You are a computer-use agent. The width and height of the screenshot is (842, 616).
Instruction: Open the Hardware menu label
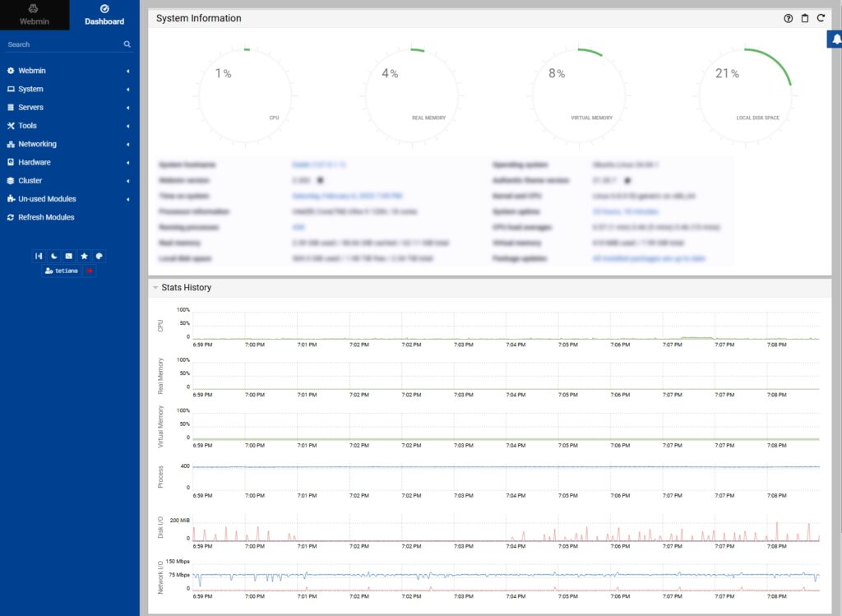35,162
